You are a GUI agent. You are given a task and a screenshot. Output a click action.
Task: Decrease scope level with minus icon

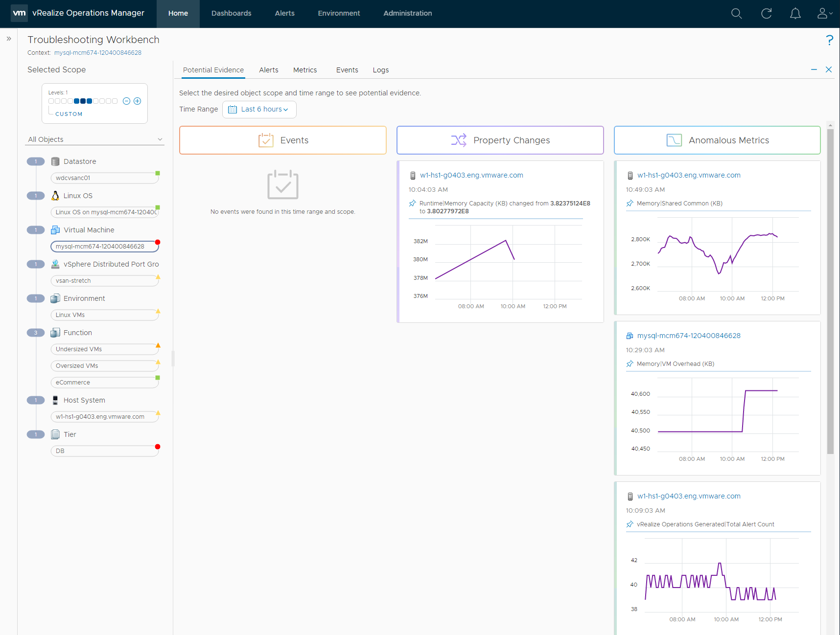pyautogui.click(x=126, y=101)
